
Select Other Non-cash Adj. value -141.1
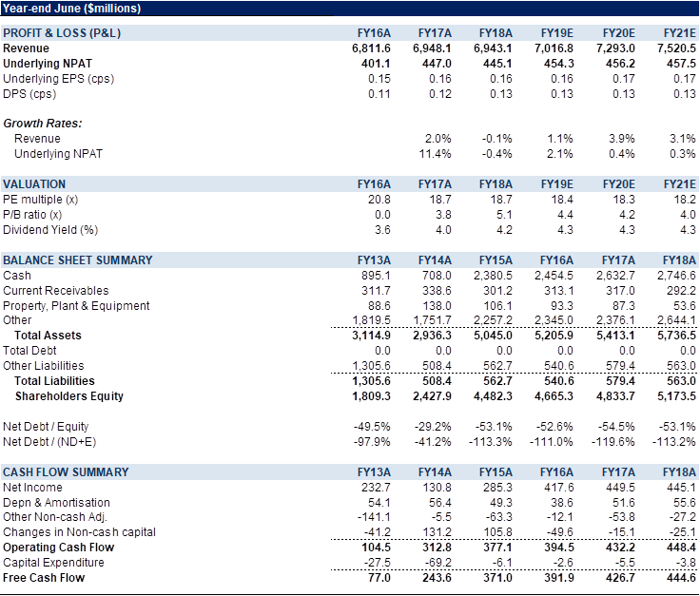[374, 517]
